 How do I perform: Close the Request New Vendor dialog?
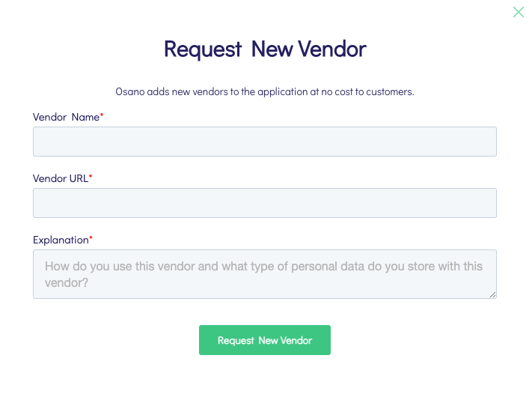(x=518, y=12)
